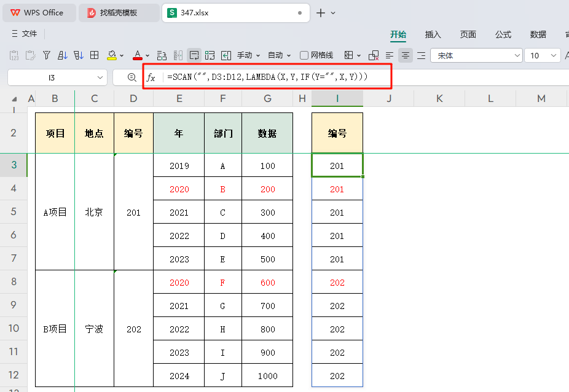Viewport: 569px width, 392px height.
Task: Select row header 3
Action: (x=14, y=165)
